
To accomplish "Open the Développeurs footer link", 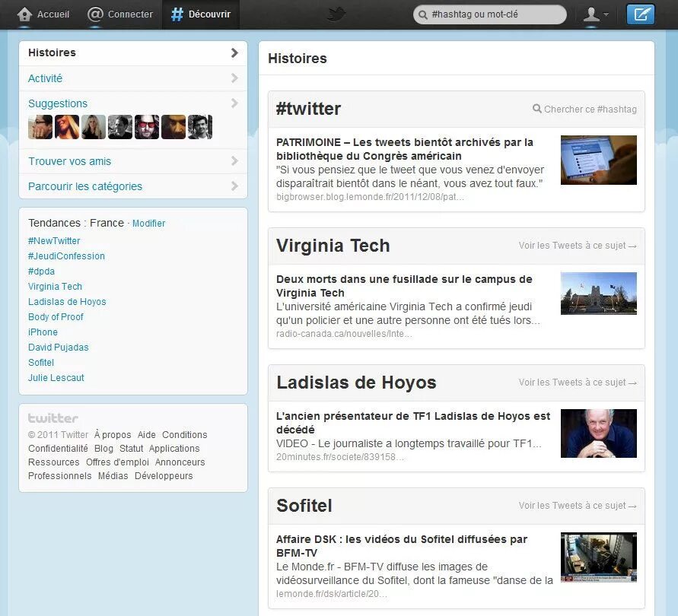I will point(164,476).
